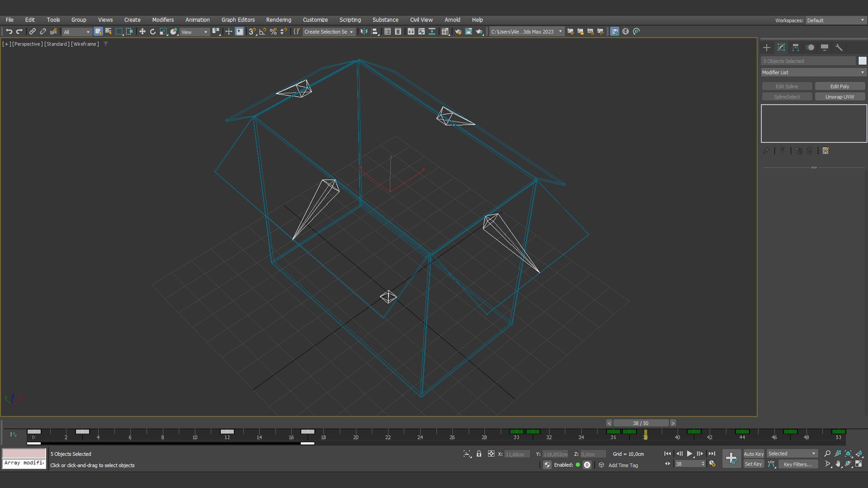Switch to the Display command panel tab
The image size is (868, 488).
[x=825, y=47]
